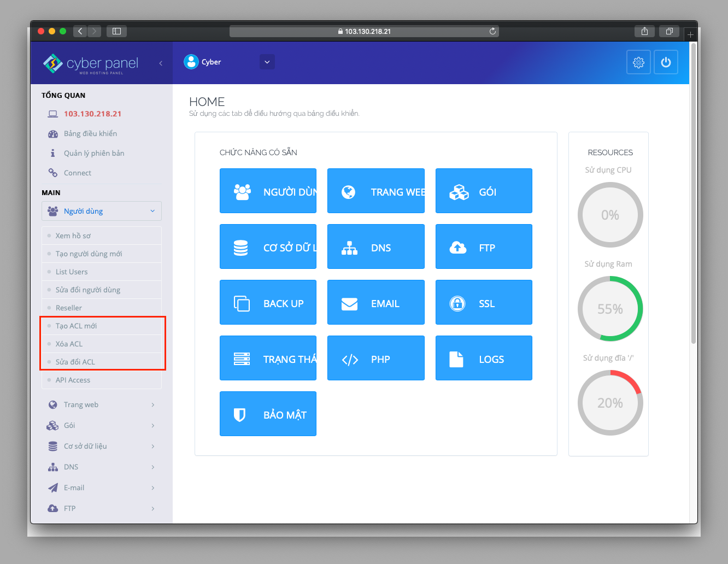Open the TRẠNG THÁI server status tile
Screen dimensions: 728x564
[268, 358]
